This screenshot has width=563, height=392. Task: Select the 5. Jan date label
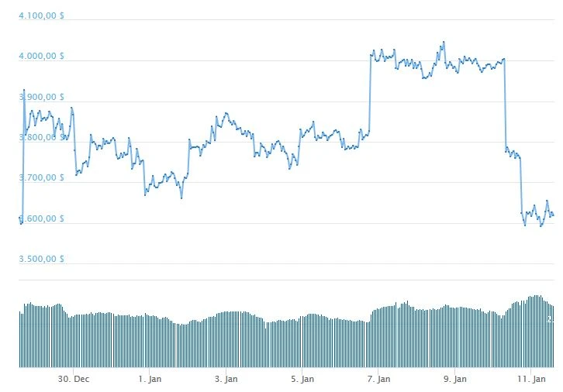[302, 379]
